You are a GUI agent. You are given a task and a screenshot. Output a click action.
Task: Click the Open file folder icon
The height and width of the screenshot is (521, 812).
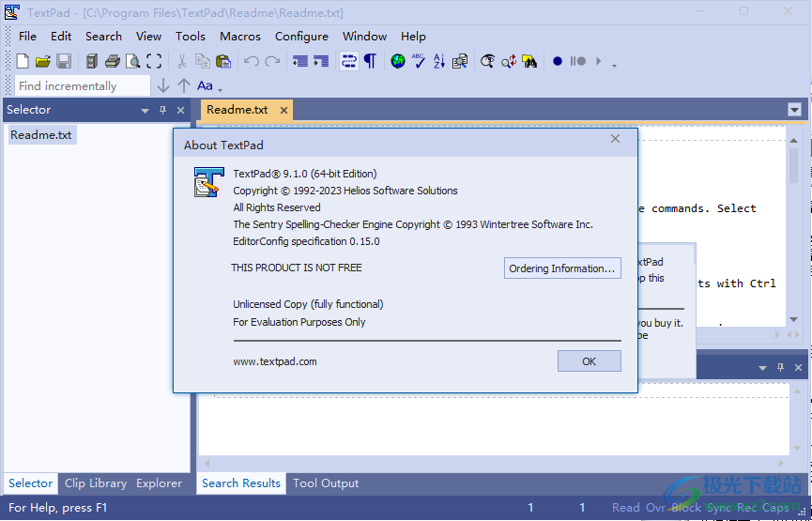point(43,61)
